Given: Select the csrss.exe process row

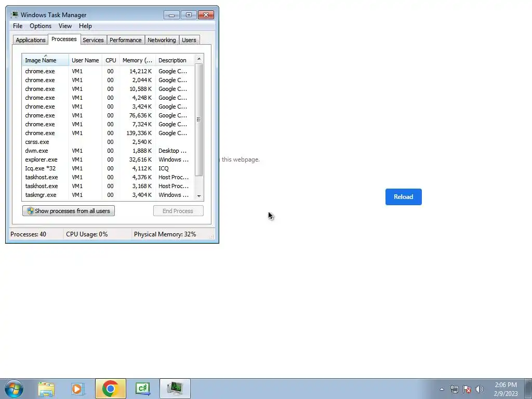Looking at the screenshot, I should point(109,142).
